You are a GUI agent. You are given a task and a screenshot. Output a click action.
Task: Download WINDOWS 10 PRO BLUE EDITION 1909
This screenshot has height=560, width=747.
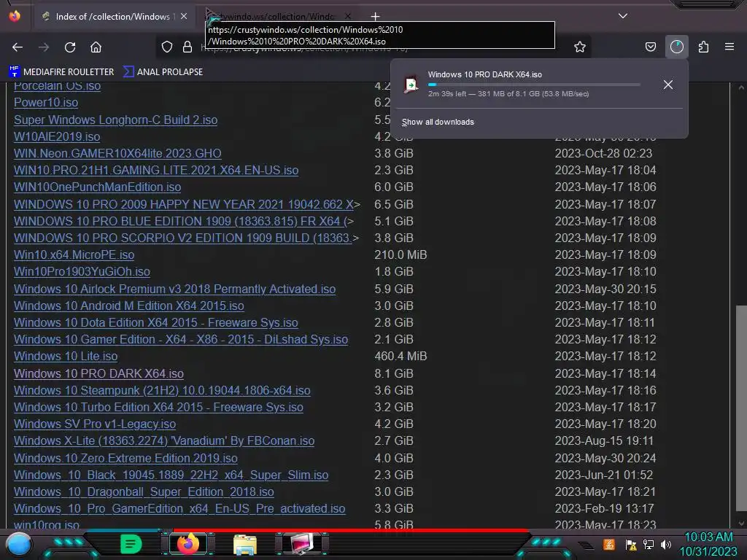point(181,221)
